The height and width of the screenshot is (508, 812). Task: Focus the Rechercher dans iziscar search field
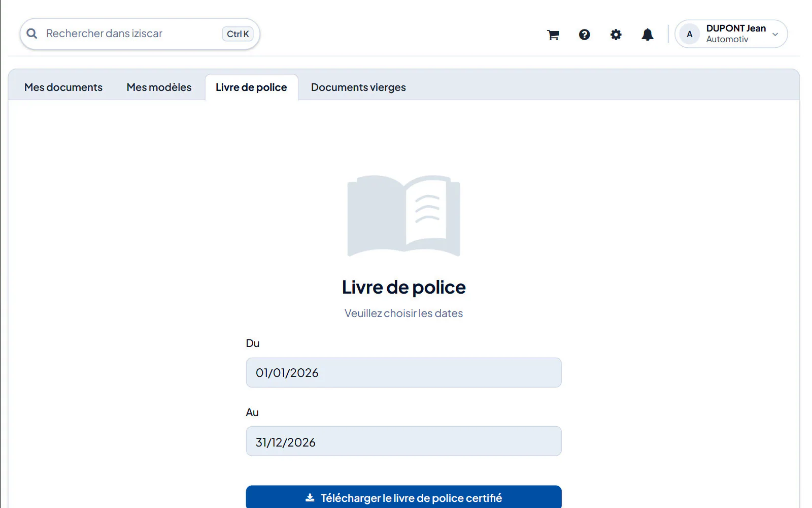pos(140,34)
